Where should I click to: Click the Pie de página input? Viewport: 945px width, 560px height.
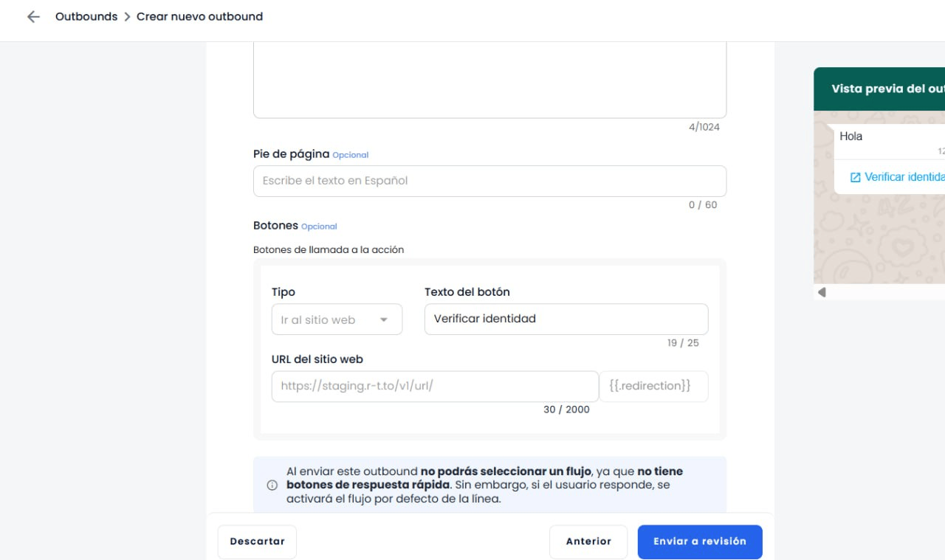click(489, 181)
